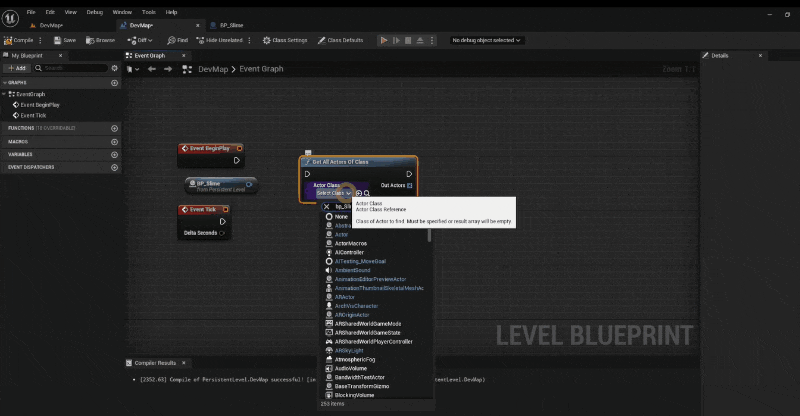
Task: Click the Stop playback icon
Action: 408,40
